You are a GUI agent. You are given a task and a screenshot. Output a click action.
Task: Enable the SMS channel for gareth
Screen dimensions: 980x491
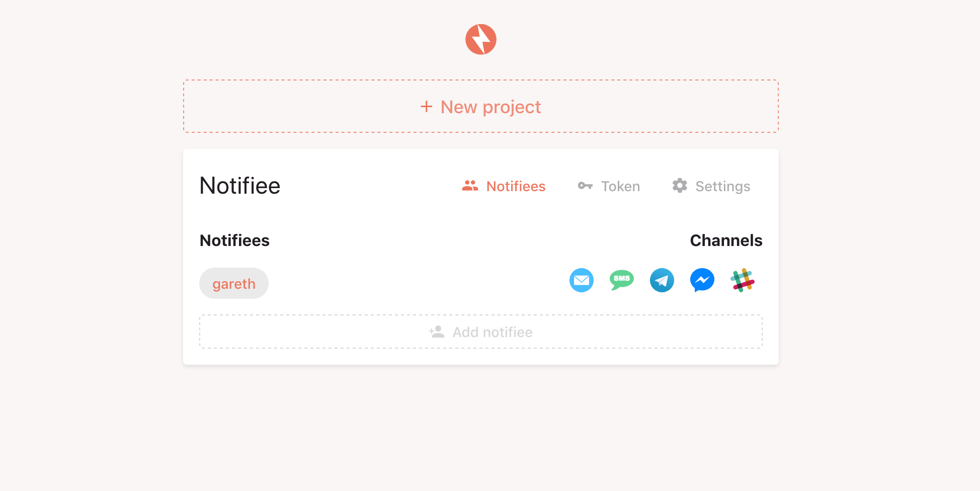[622, 280]
